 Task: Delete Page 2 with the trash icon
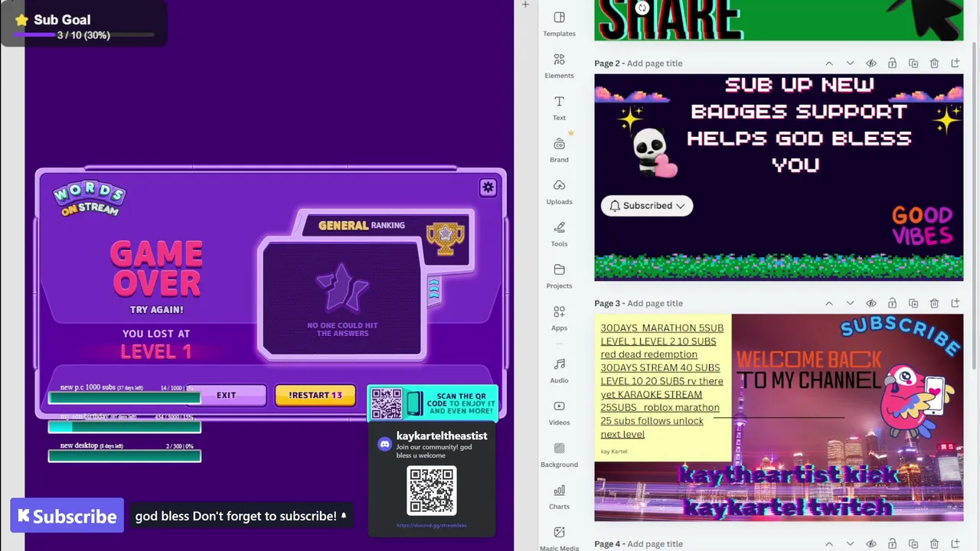point(934,64)
